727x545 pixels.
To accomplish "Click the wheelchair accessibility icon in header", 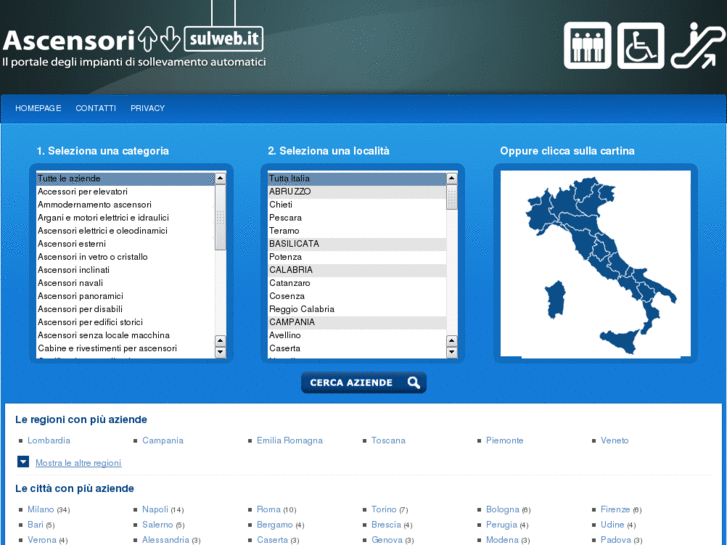I will click(641, 45).
